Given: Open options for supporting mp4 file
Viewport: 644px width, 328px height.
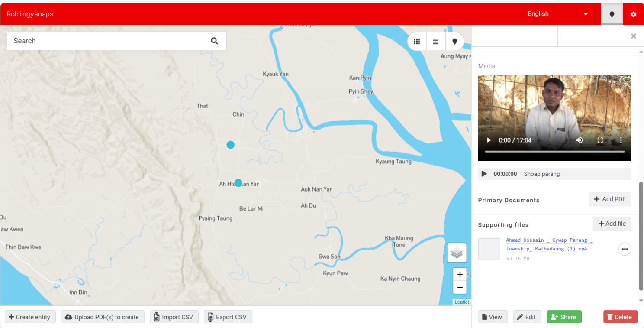Looking at the screenshot, I should pos(625,249).
